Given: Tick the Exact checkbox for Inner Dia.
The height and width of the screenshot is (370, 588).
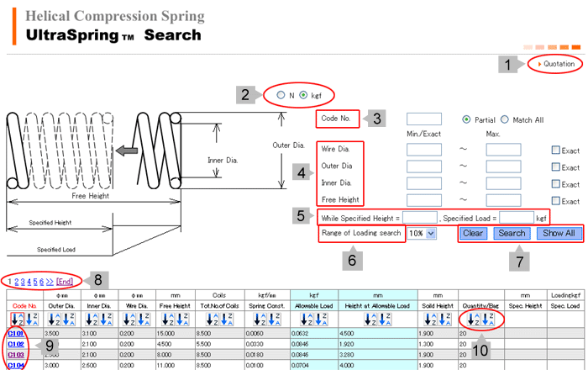Looking at the screenshot, I should point(555,184).
